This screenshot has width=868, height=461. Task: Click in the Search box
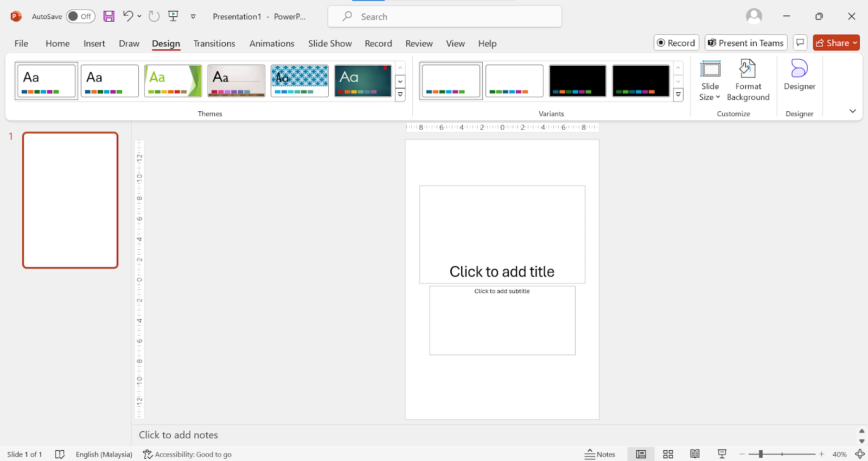[x=445, y=16]
